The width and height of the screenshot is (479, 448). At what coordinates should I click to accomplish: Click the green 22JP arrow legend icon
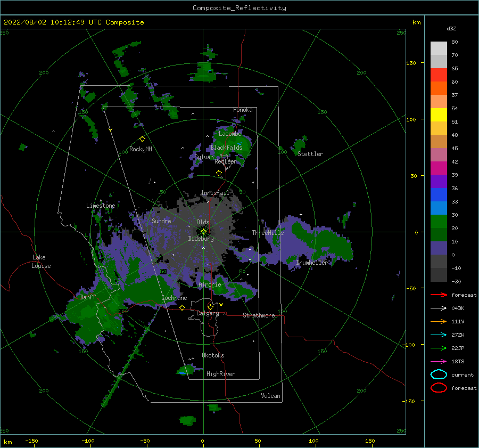click(x=439, y=348)
